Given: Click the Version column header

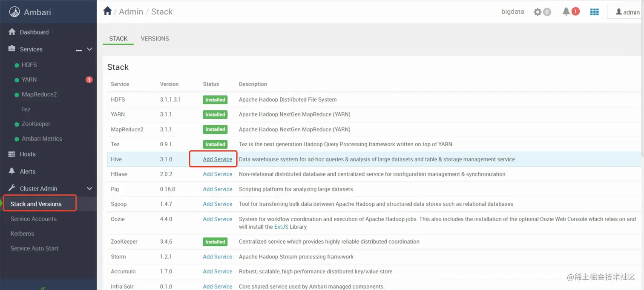Looking at the screenshot, I should [x=169, y=84].
